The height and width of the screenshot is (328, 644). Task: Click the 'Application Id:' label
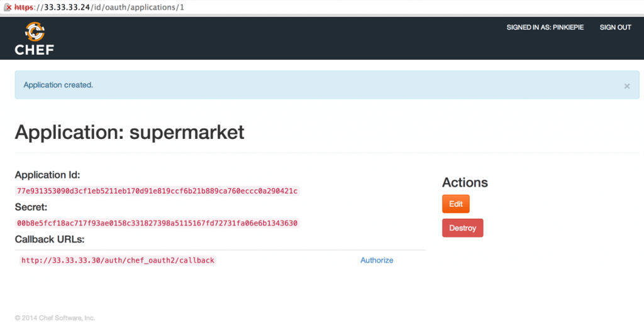47,175
